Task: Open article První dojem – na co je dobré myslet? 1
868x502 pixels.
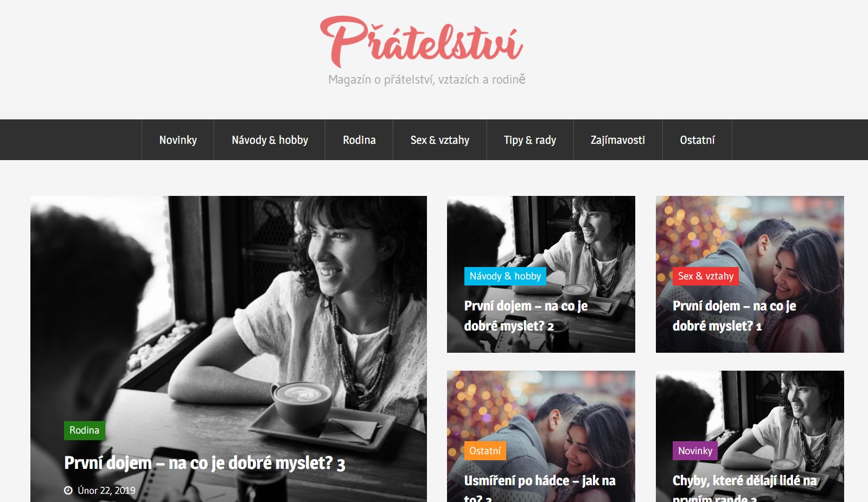Action: pos(735,316)
